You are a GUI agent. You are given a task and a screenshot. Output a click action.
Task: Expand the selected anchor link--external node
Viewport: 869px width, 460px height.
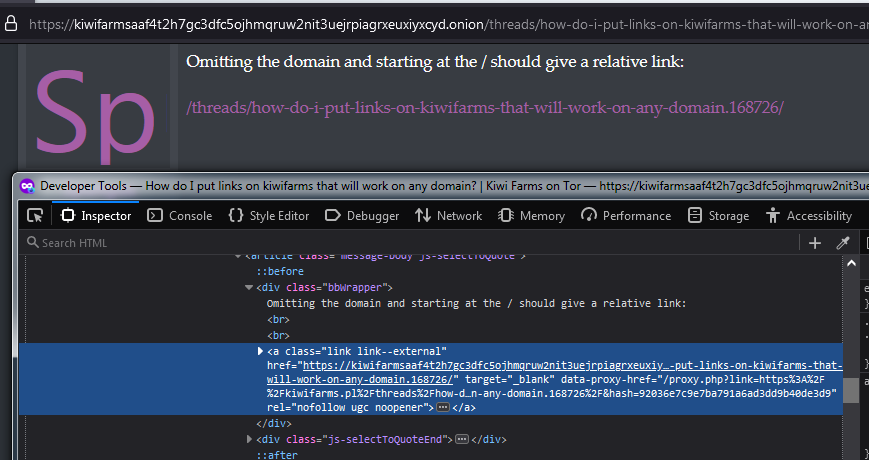coord(259,351)
